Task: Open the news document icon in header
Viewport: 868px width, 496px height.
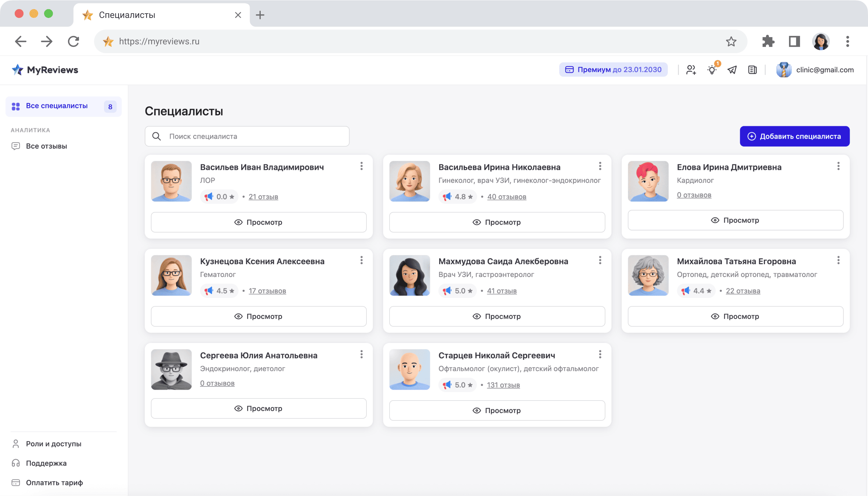Action: [x=752, y=70]
